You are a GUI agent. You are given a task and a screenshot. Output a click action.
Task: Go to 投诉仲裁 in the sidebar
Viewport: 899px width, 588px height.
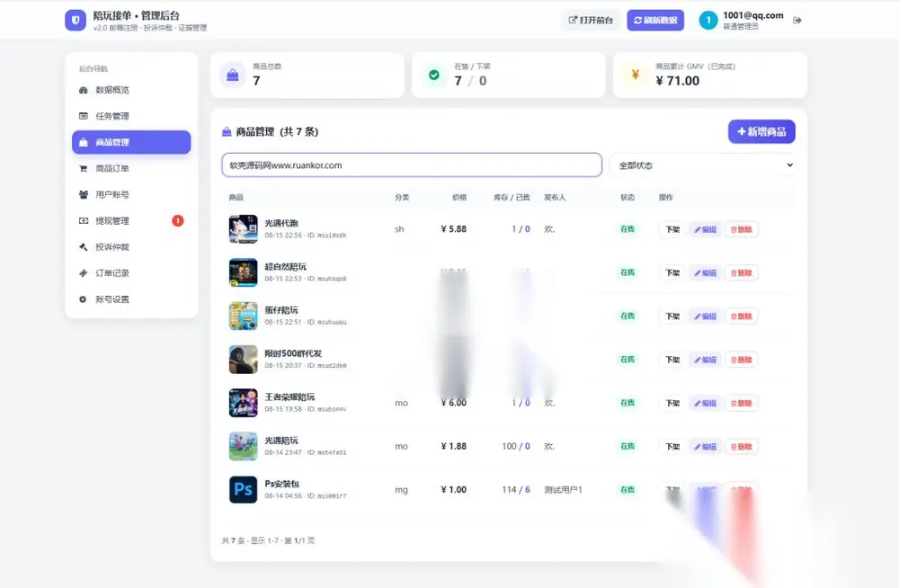131,247
